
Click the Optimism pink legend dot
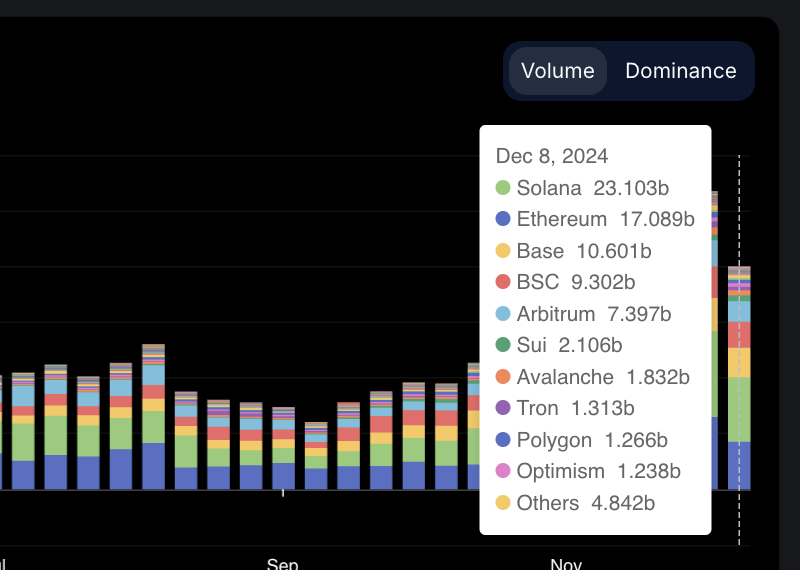[x=503, y=470]
